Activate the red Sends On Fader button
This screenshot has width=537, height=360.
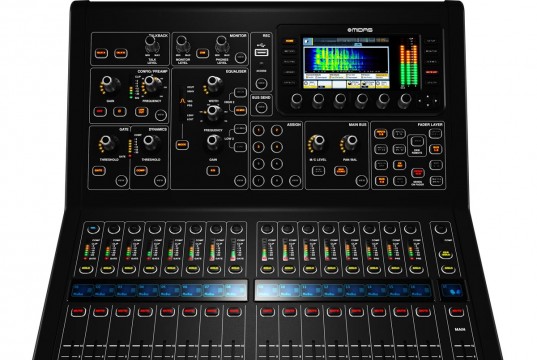tap(417, 173)
